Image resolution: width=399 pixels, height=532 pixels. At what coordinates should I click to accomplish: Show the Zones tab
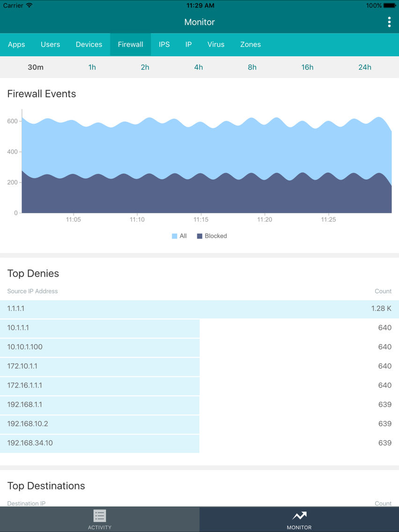[251, 44]
